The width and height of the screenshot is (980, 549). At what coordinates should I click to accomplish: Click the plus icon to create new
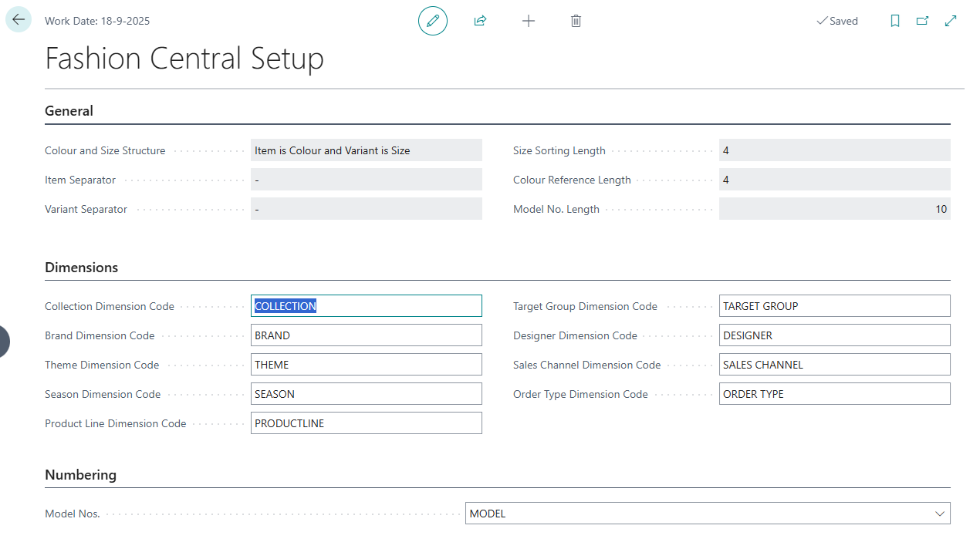[528, 21]
